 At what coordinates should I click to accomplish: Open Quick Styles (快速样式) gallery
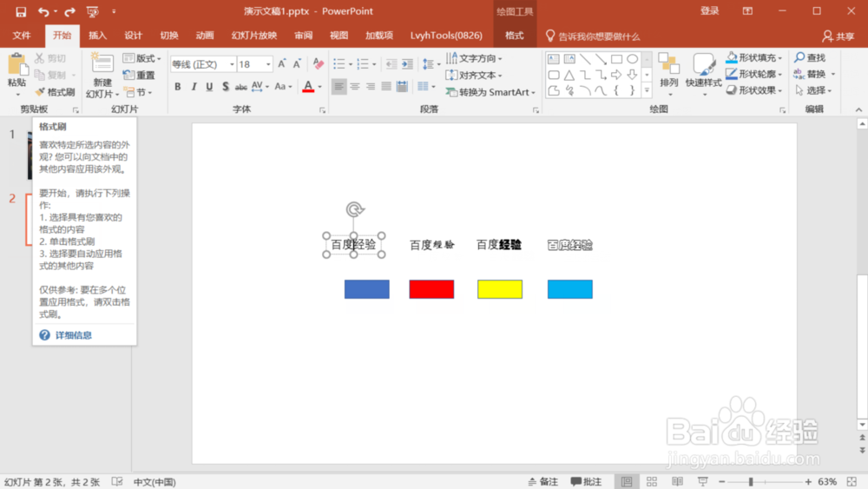[703, 74]
